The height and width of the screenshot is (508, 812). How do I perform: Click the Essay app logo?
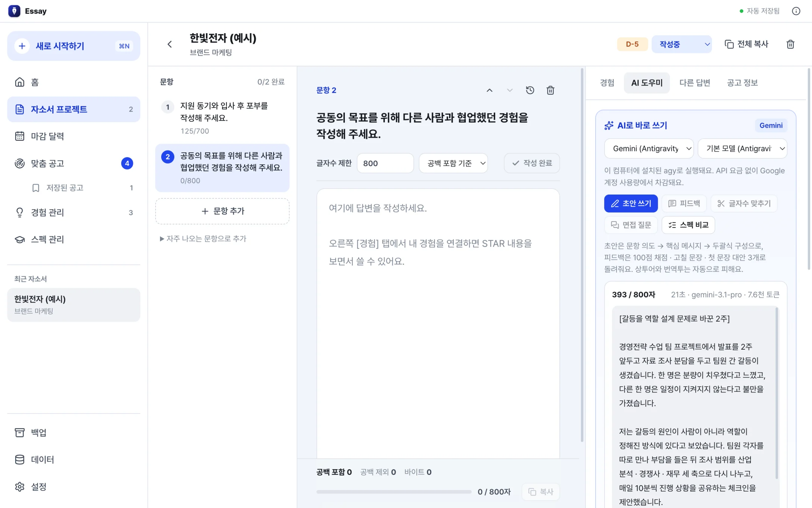pyautogui.click(x=14, y=11)
